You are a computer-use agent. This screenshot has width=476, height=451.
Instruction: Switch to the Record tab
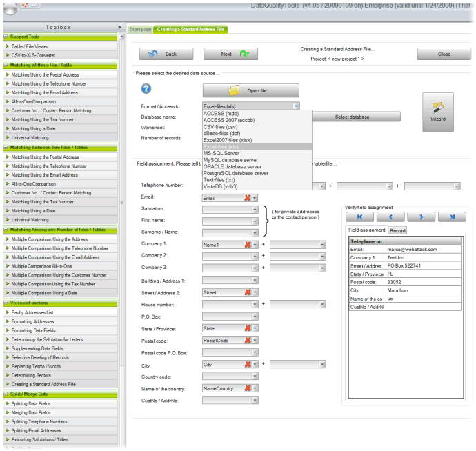click(x=397, y=230)
